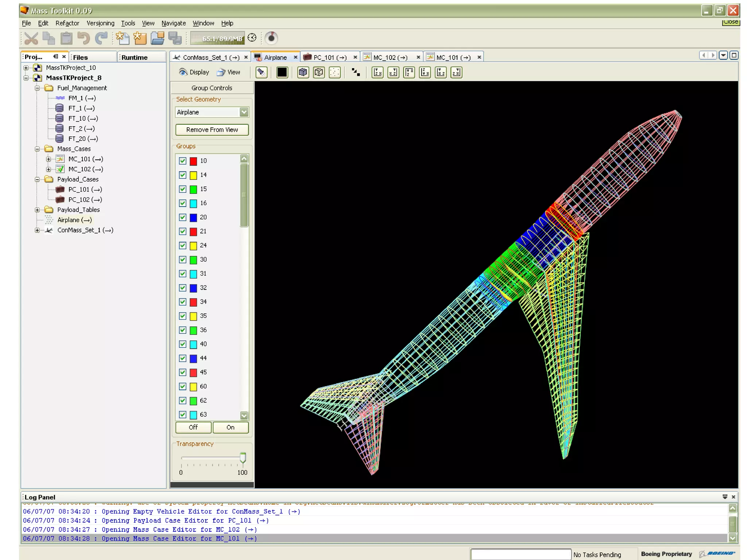Click the Save All disks icon
The height and width of the screenshot is (560, 747).
175,38
